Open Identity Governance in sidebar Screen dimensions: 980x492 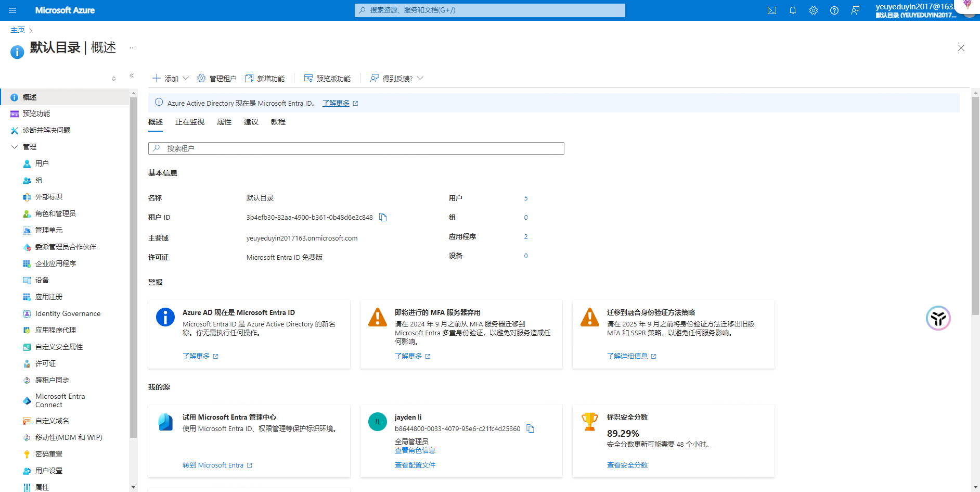click(68, 313)
